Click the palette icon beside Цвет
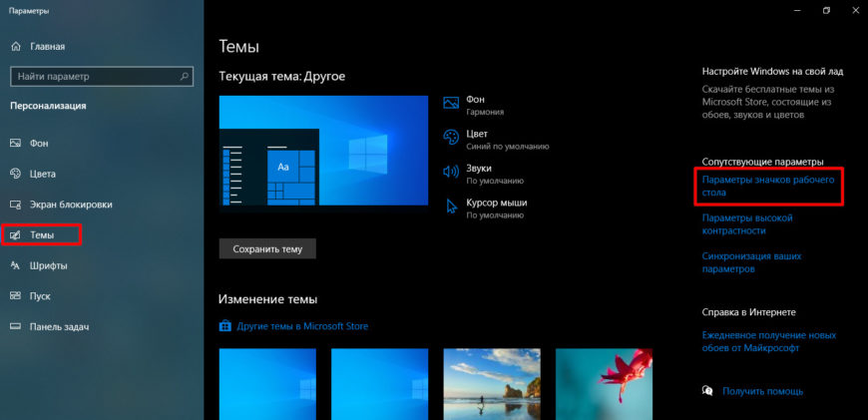 point(451,138)
